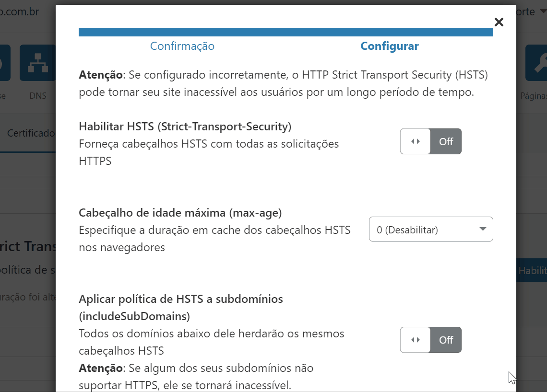Close the HSTS configuration modal
This screenshot has height=392, width=547.
tap(499, 23)
